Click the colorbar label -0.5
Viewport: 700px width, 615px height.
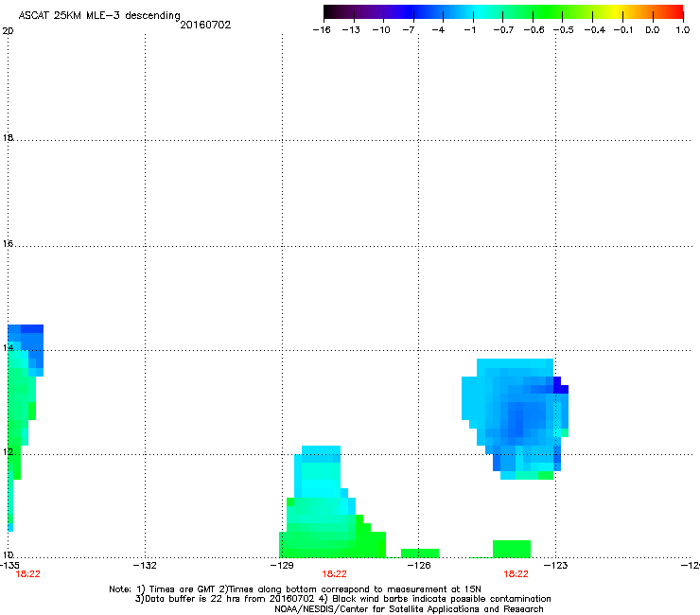click(x=564, y=30)
